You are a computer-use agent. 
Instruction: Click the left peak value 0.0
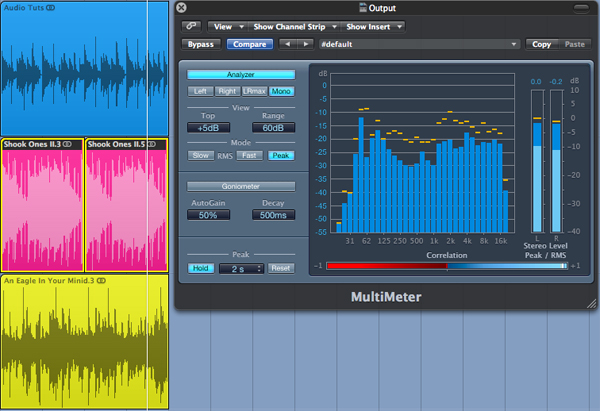coord(536,82)
